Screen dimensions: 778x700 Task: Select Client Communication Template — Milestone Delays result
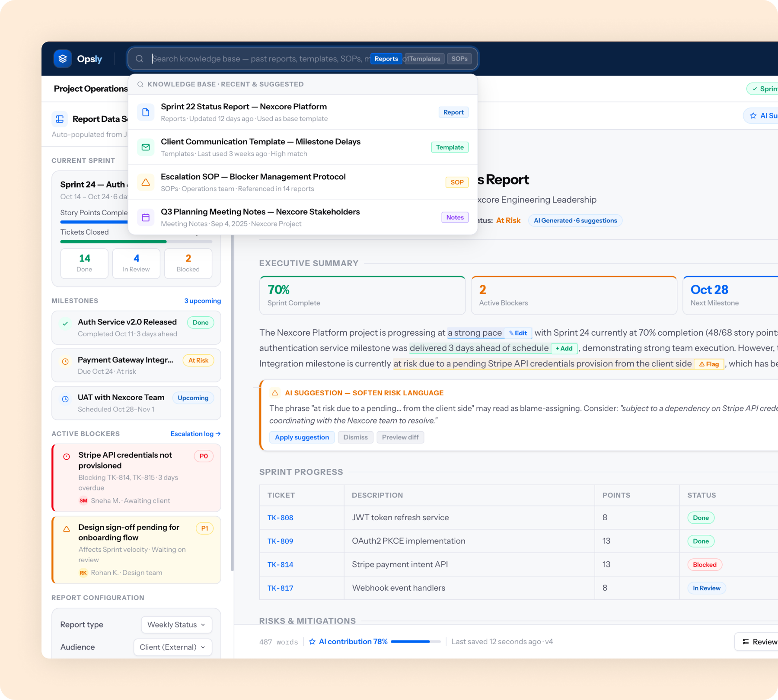pos(303,147)
